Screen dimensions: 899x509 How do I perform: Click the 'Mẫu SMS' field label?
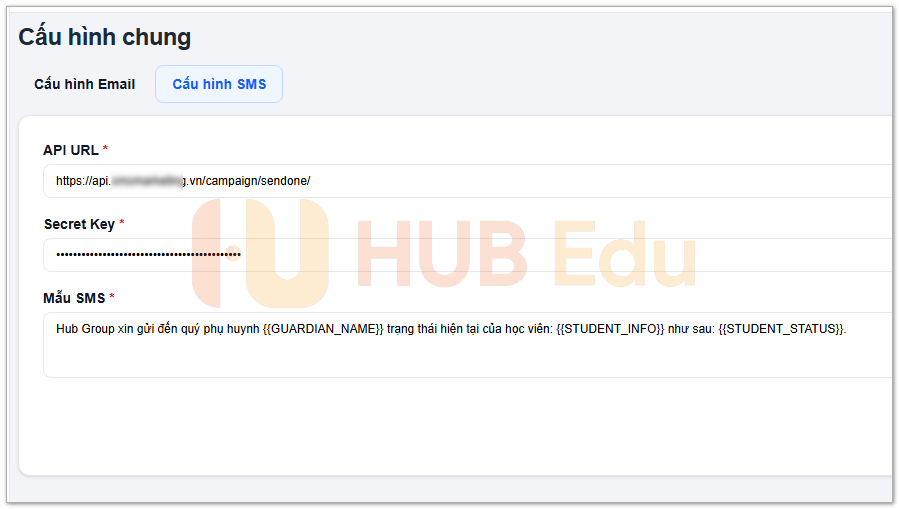(75, 297)
